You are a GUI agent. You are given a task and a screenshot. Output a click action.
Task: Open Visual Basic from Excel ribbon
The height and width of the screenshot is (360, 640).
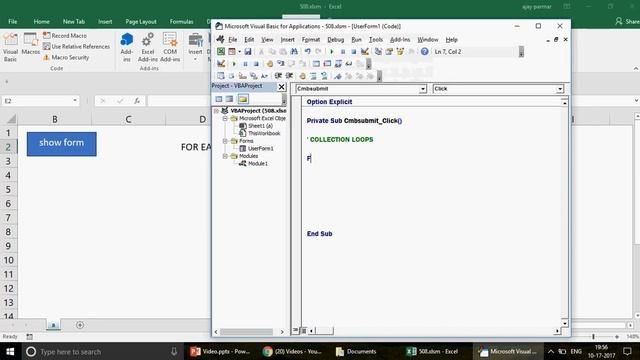click(10, 47)
